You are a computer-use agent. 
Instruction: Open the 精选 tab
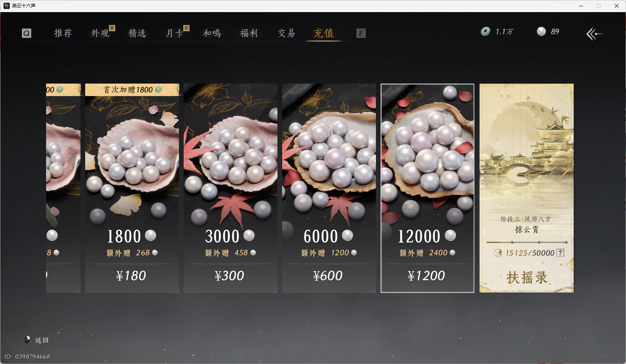pyautogui.click(x=137, y=33)
